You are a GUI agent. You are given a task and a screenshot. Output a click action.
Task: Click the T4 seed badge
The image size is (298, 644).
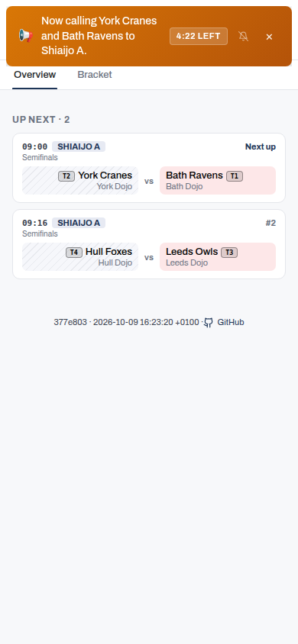pyautogui.click(x=74, y=253)
